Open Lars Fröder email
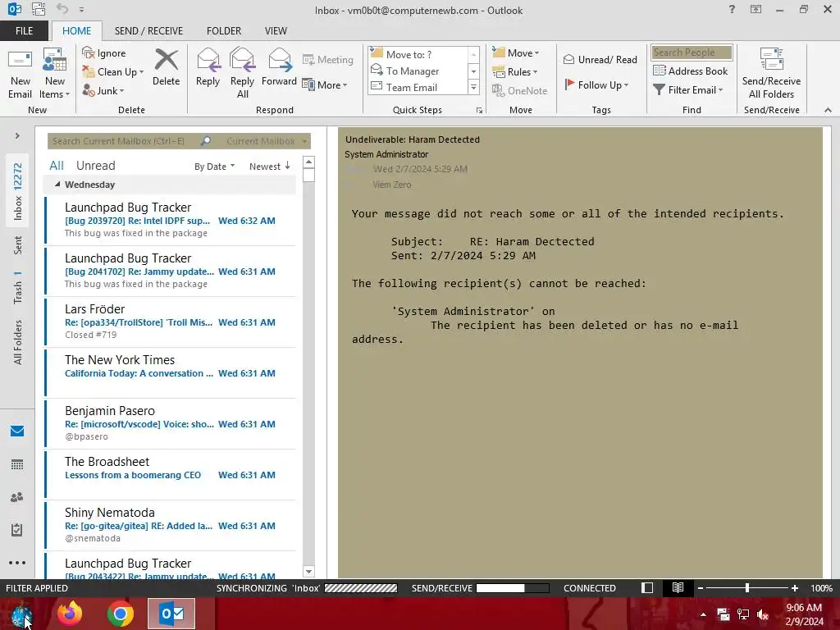The height and width of the screenshot is (630, 840). pyautogui.click(x=171, y=322)
